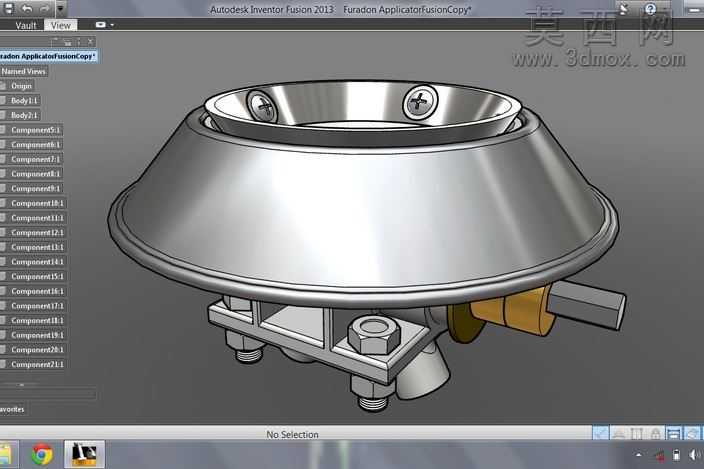Click the battery icon in system tray
Viewport: 704px width, 469px height.
pos(676,455)
